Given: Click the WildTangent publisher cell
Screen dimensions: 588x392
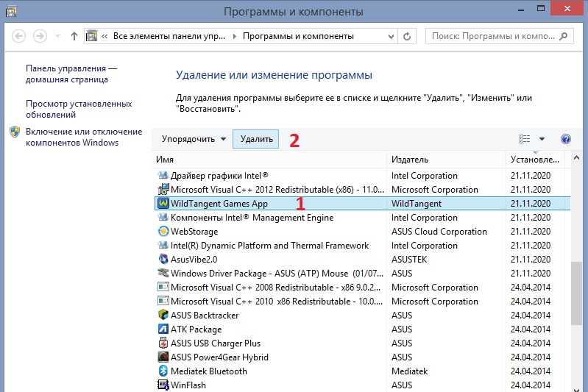Looking at the screenshot, I should click(x=417, y=204).
